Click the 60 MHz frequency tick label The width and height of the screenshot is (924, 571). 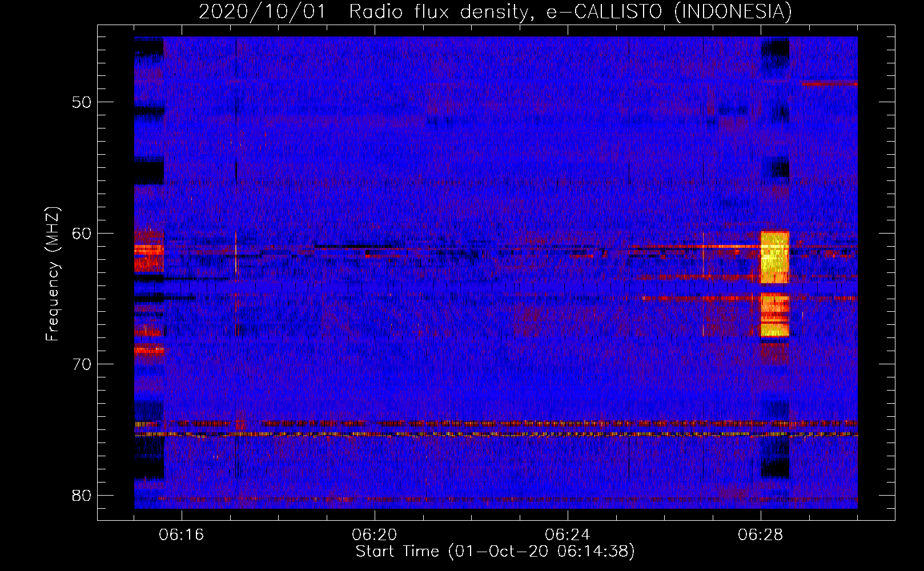pyautogui.click(x=82, y=233)
